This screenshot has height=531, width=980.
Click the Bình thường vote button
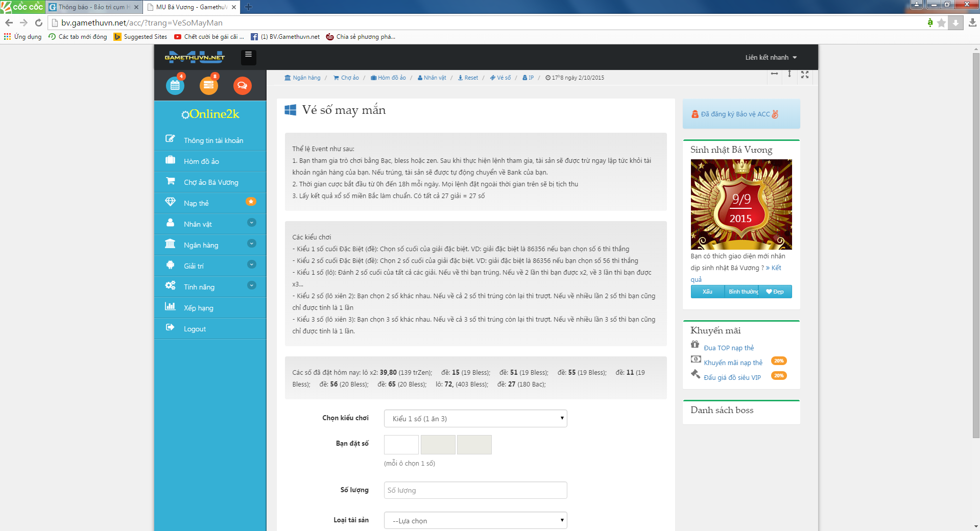pos(742,292)
